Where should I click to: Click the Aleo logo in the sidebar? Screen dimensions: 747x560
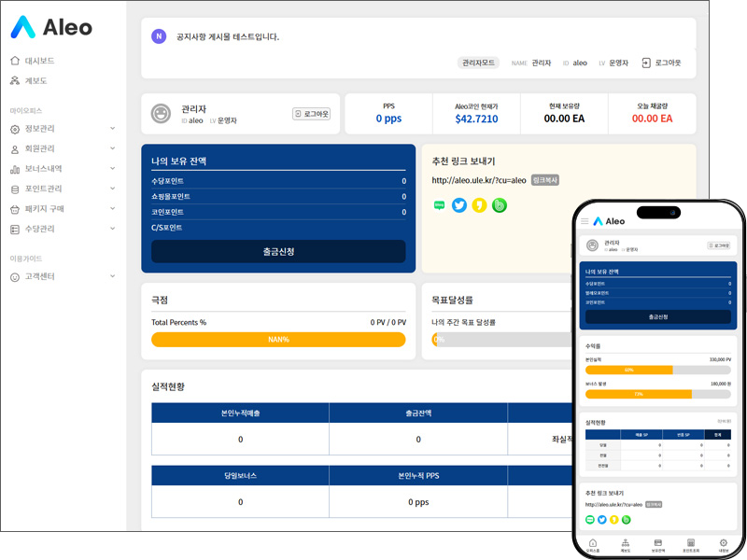tap(51, 27)
